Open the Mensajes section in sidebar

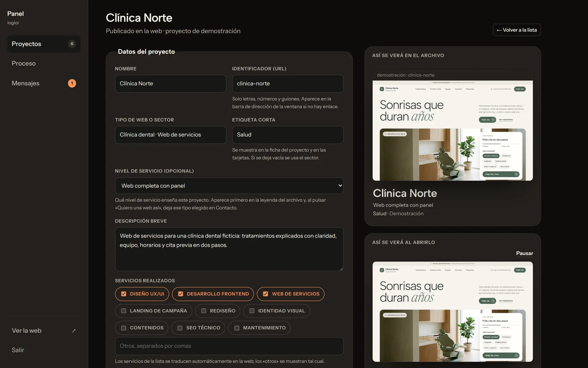(44, 83)
